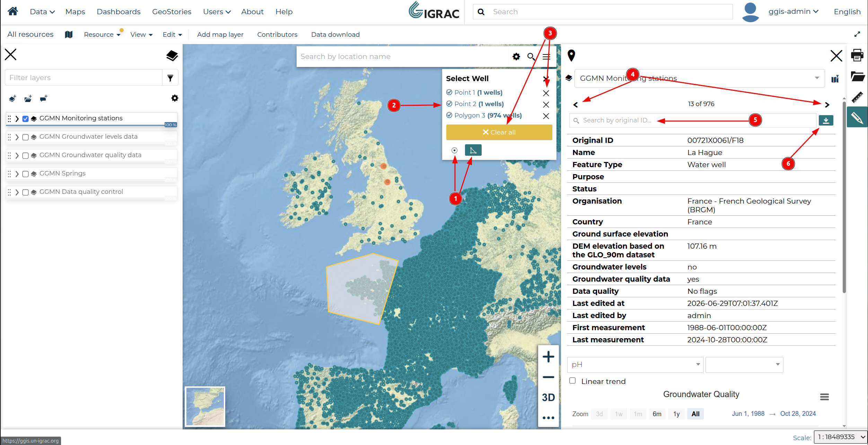Viewport: 868px width, 445px height.
Task: Open the Users menu dropdown
Action: (217, 12)
